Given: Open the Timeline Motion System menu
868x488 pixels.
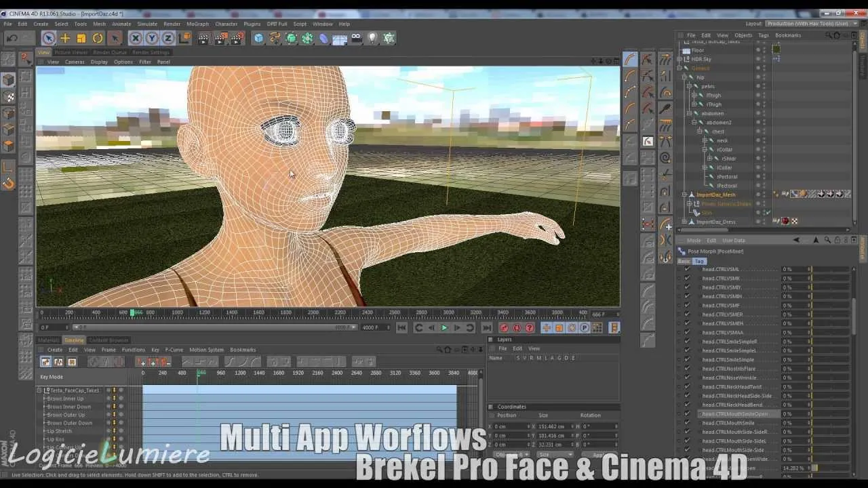Looking at the screenshot, I should pos(206,350).
